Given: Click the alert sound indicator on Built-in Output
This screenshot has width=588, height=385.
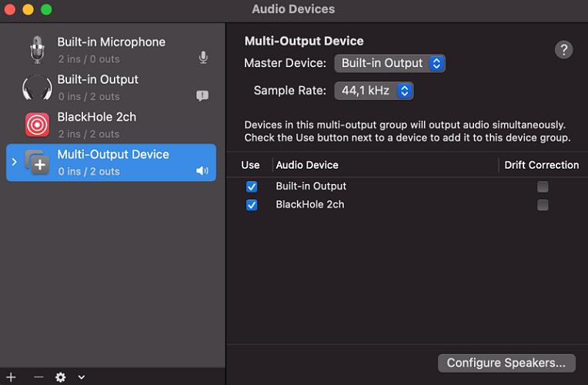Looking at the screenshot, I should click(x=202, y=95).
